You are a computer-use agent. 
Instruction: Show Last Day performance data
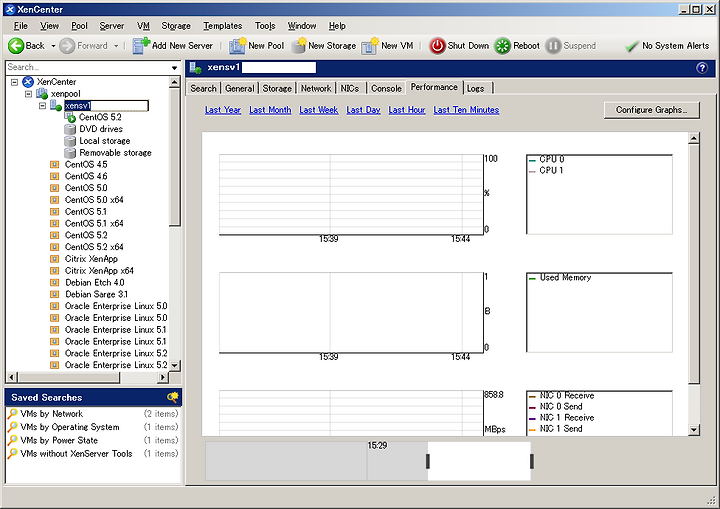[363, 110]
